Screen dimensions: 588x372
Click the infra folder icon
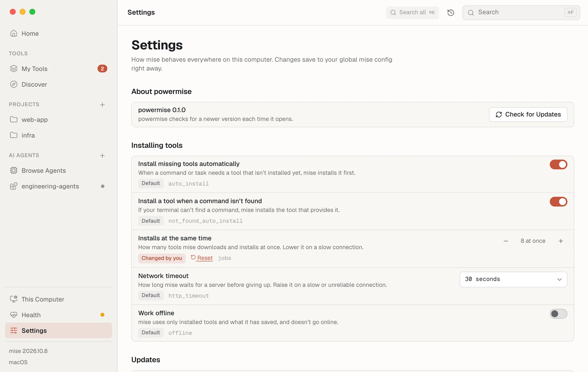[x=14, y=135]
